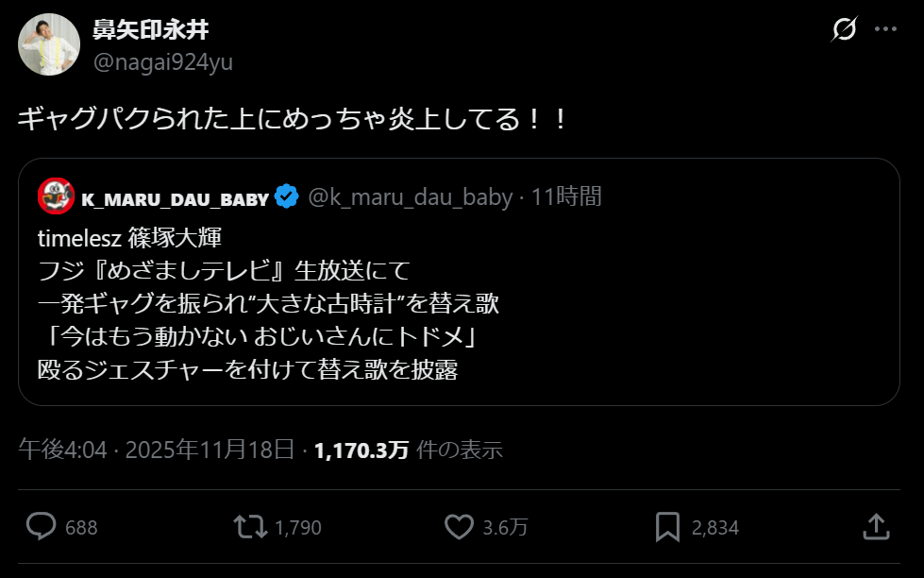Open the @k_maru_dau_baby handle
Image resolution: width=924 pixels, height=578 pixels.
[411, 196]
